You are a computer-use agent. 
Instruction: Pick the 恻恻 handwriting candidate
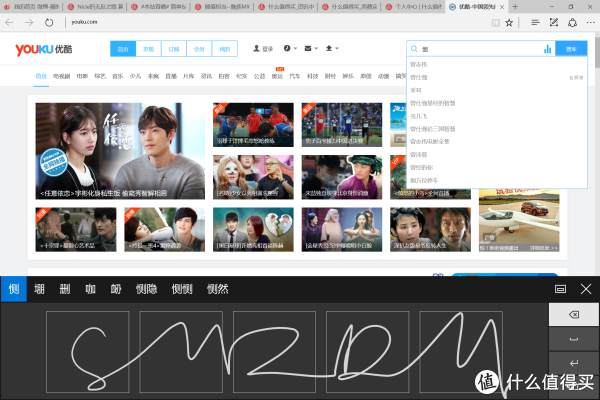pyautogui.click(x=182, y=289)
